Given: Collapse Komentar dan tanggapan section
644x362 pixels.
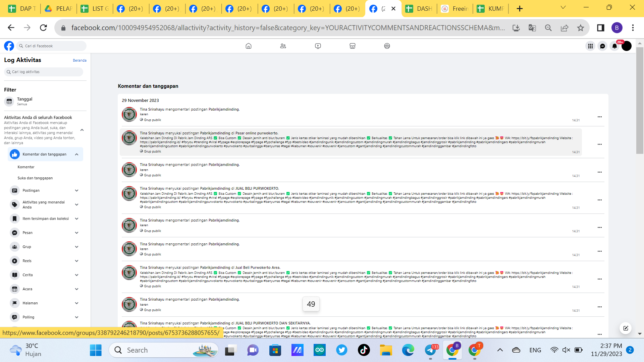Looking at the screenshot, I should pos(76,154).
